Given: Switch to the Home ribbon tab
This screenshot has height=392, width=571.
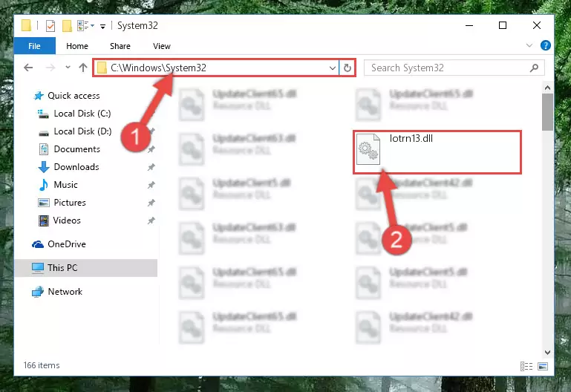Looking at the screenshot, I should (x=77, y=46).
